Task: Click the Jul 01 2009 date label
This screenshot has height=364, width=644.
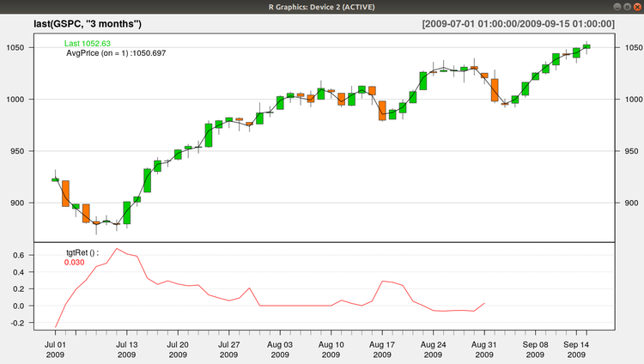Action: [56, 348]
